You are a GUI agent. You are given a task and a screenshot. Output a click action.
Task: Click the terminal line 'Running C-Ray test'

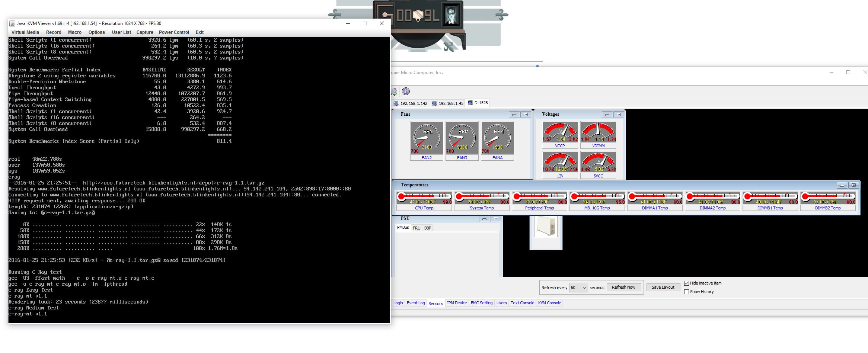(x=35, y=272)
